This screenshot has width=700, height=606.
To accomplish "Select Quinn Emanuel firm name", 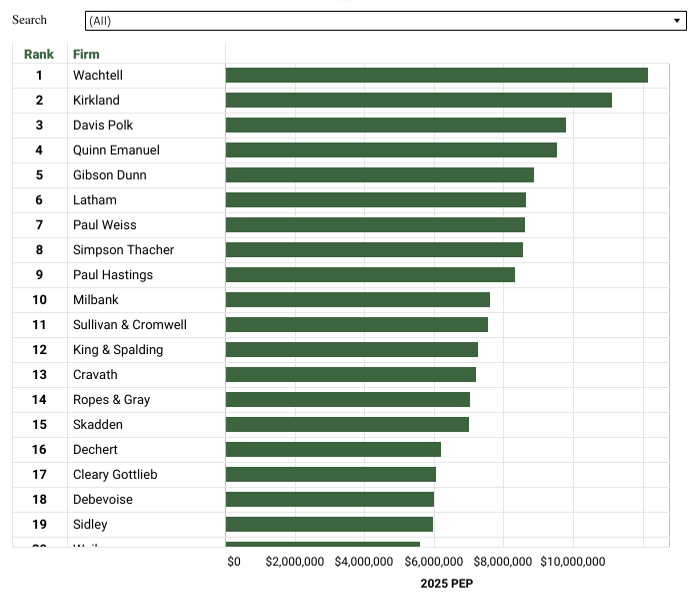I will [116, 150].
